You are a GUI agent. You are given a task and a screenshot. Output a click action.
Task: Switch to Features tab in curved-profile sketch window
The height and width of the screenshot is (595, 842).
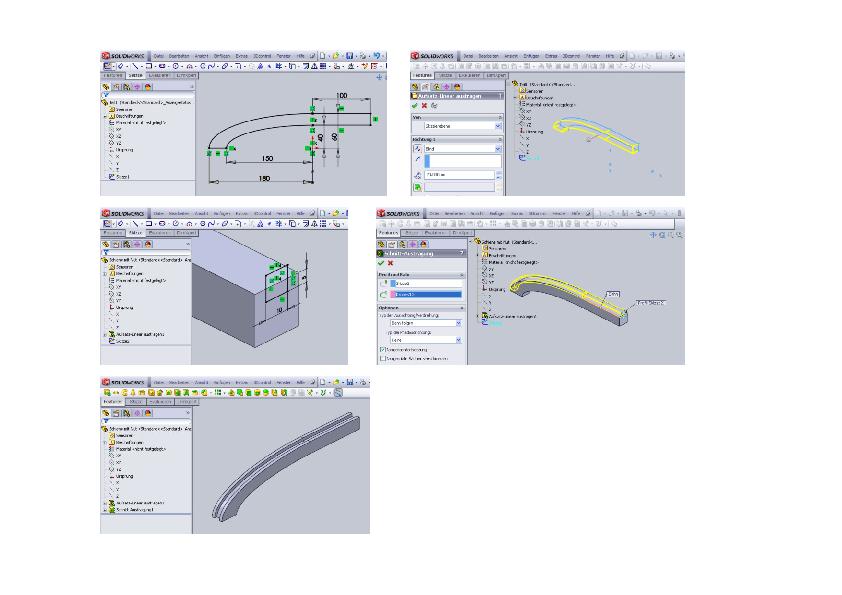[113, 76]
